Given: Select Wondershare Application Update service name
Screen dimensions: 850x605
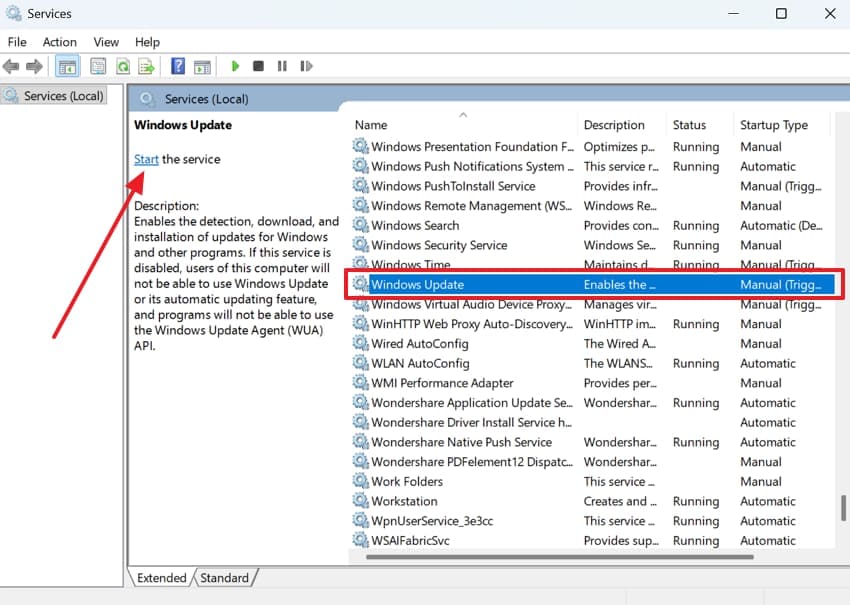Looking at the screenshot, I should [472, 403].
